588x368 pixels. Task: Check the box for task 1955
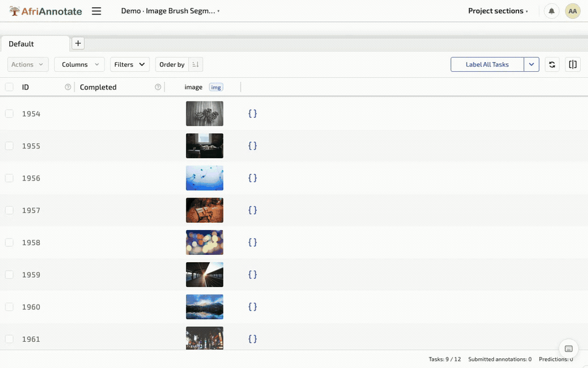pos(9,146)
